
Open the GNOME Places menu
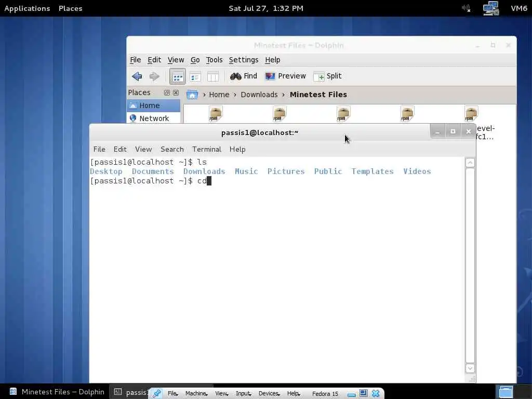click(x=70, y=8)
